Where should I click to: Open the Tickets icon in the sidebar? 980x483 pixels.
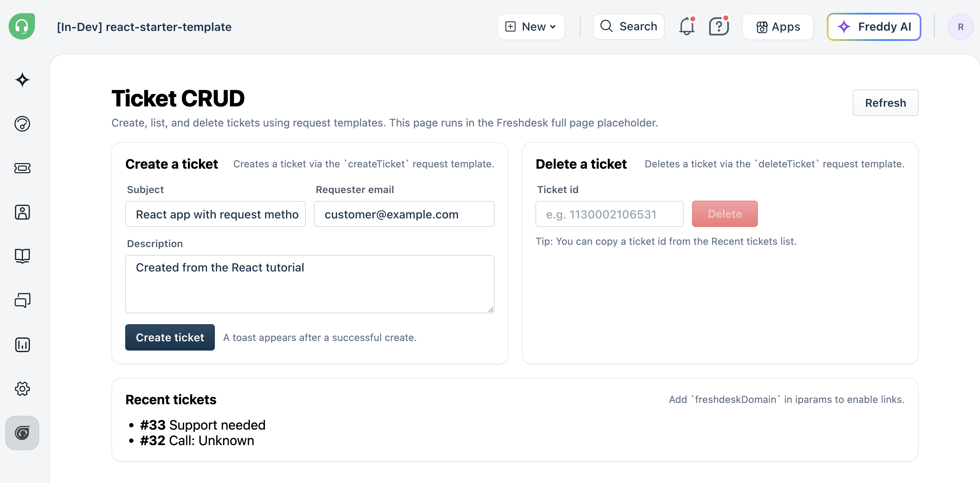[x=22, y=168]
